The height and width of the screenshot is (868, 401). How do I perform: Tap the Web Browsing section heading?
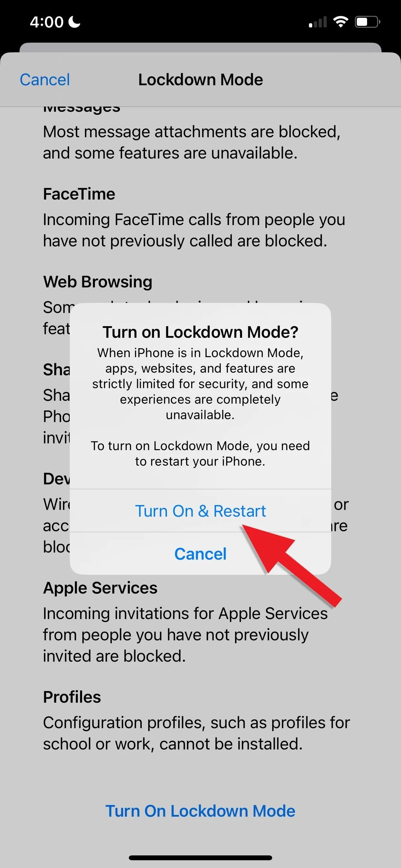[98, 282]
